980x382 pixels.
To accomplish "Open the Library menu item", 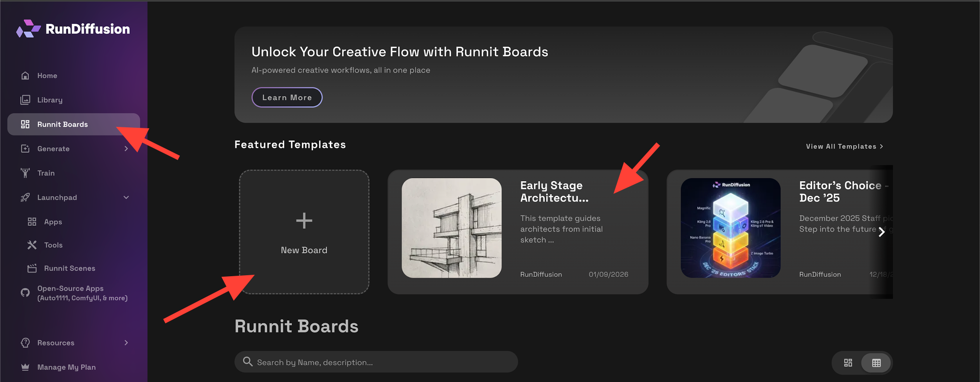I will pyautogui.click(x=73, y=100).
